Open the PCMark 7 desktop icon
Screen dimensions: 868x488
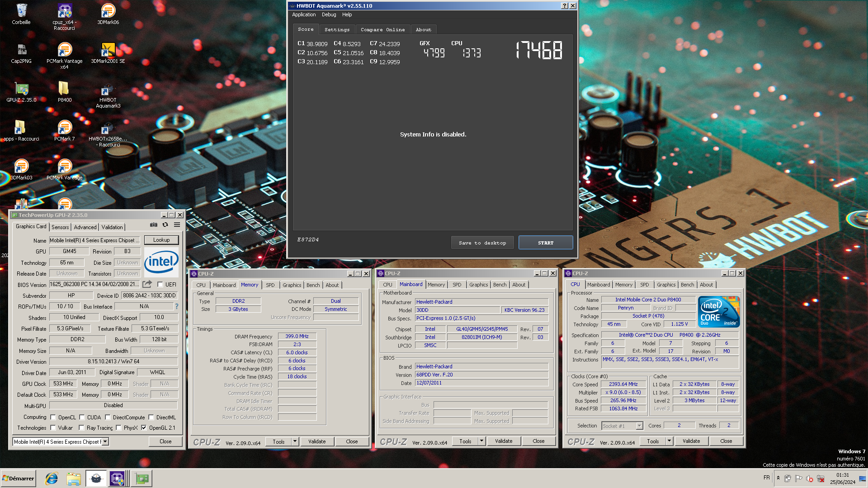pyautogui.click(x=65, y=131)
